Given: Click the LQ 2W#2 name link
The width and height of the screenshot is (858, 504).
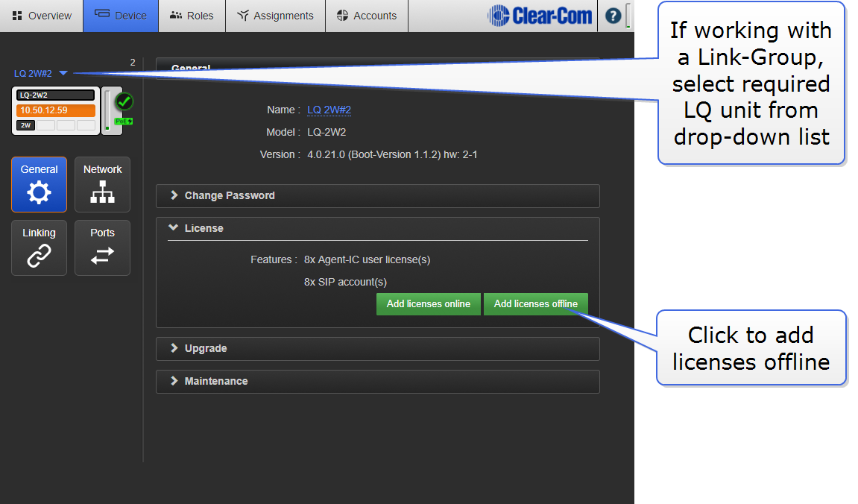Looking at the screenshot, I should point(329,110).
